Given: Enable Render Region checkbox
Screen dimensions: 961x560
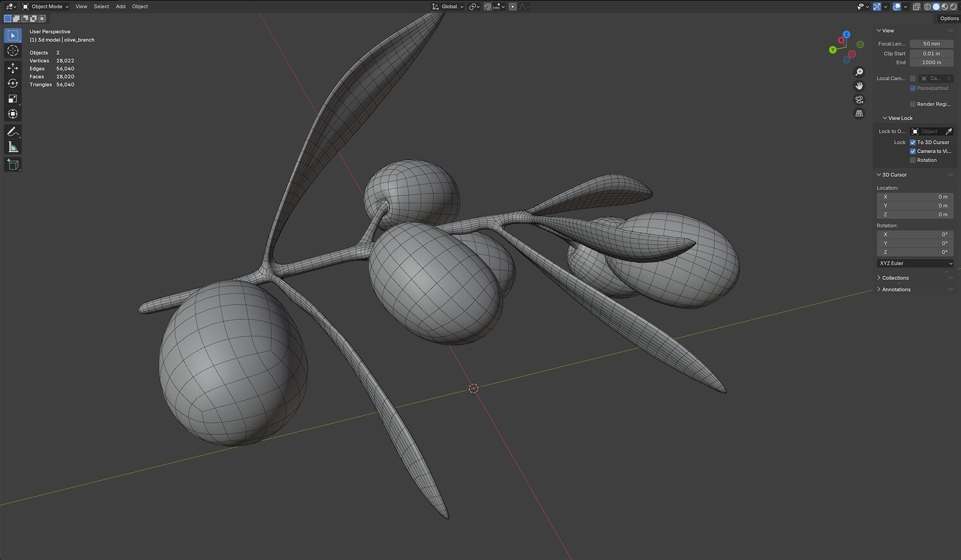Looking at the screenshot, I should click(913, 104).
